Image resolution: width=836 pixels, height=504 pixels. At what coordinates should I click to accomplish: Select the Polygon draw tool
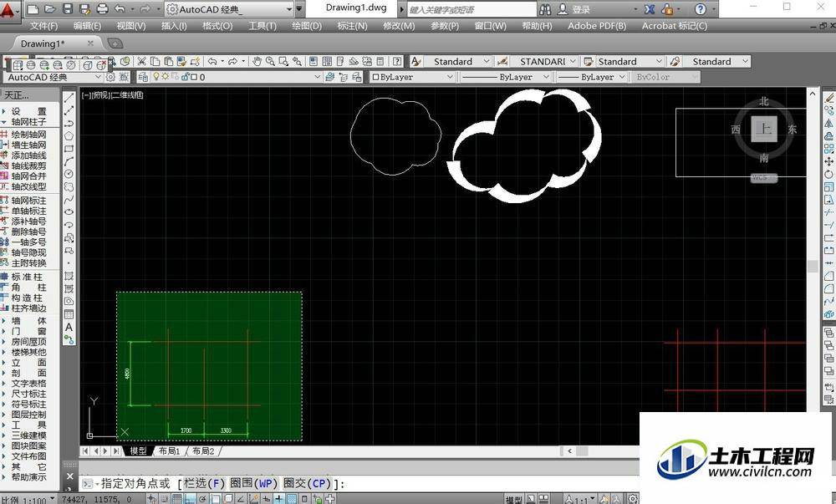69,136
